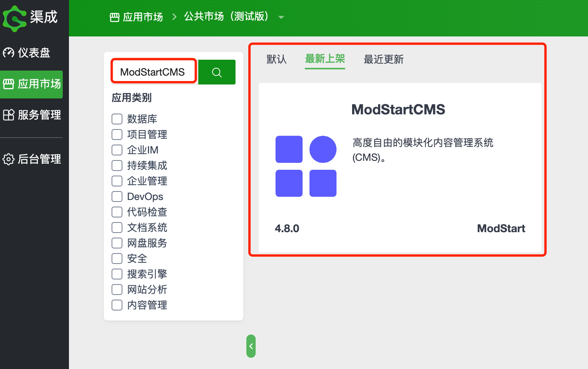Click breadcrumb app market store icon

[115, 17]
